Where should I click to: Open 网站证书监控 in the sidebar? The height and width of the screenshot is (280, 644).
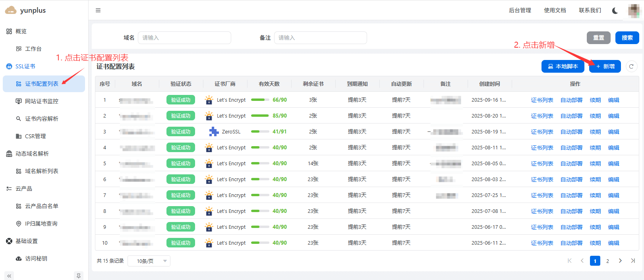[41, 101]
